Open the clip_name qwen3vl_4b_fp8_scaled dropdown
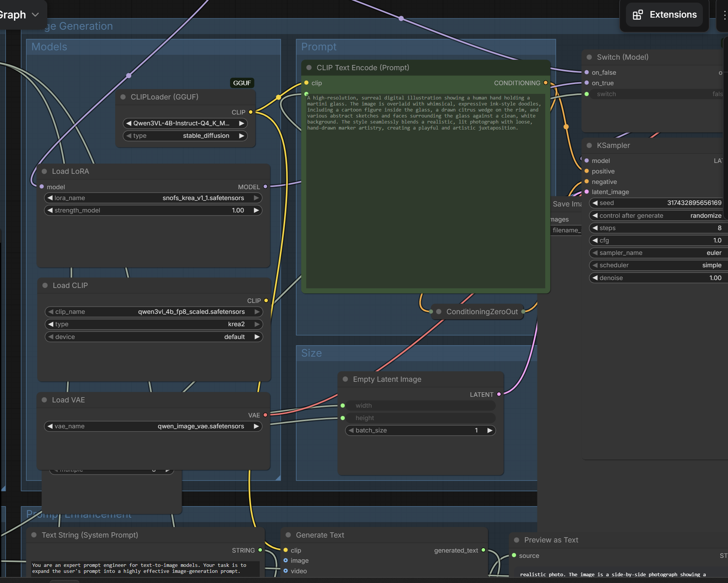 pos(154,312)
